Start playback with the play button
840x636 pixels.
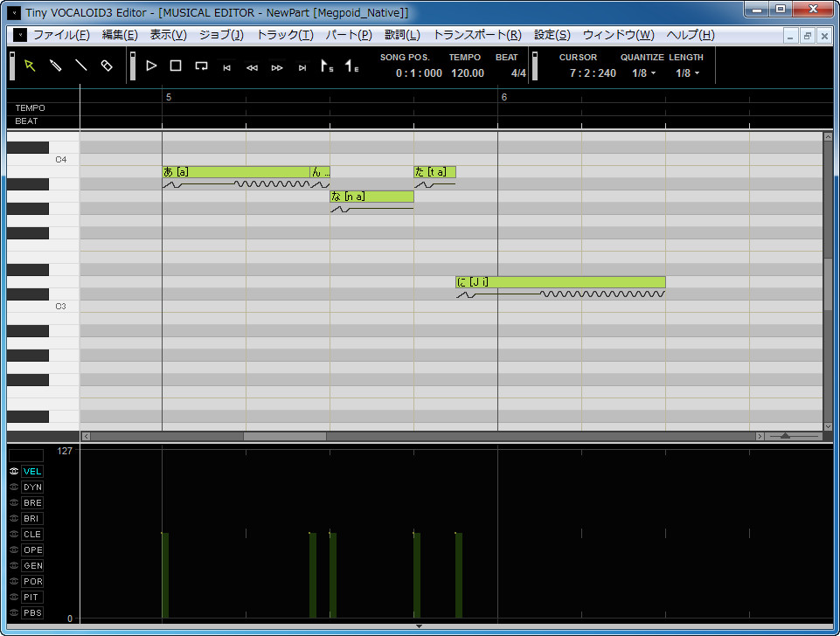(151, 66)
